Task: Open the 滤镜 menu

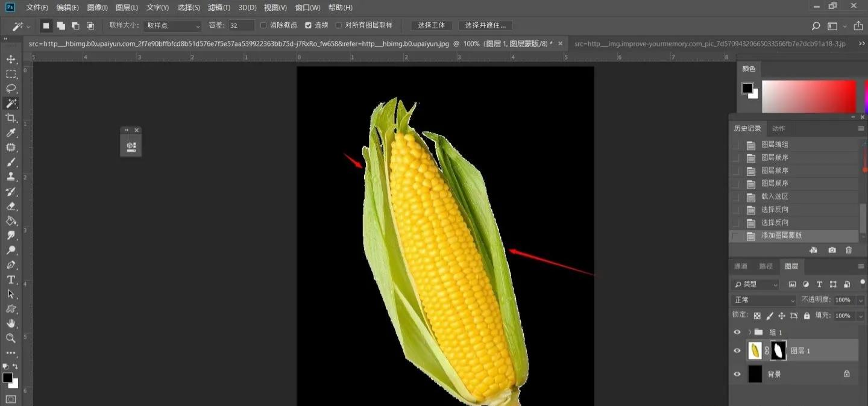Action: 219,7
